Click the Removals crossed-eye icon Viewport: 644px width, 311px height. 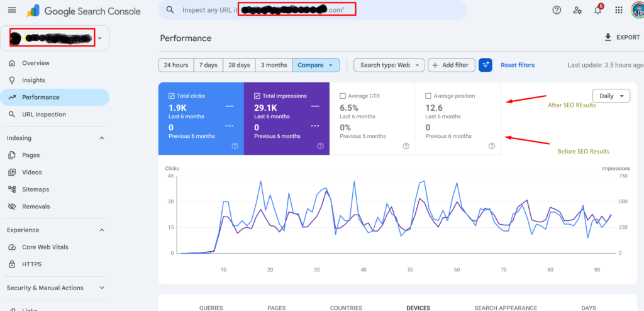(13, 206)
